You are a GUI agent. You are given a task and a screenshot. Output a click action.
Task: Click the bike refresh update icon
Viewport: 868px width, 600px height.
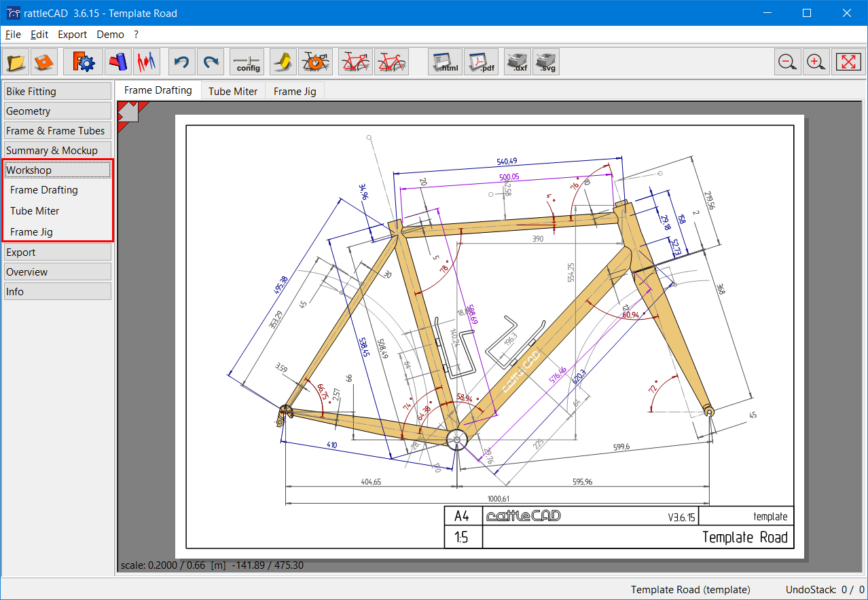[316, 62]
